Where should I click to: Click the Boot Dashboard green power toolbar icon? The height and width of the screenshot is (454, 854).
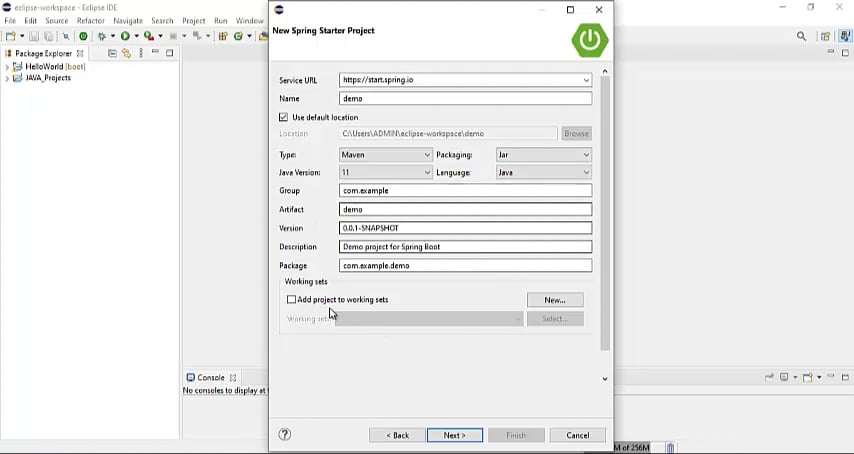pos(83,36)
